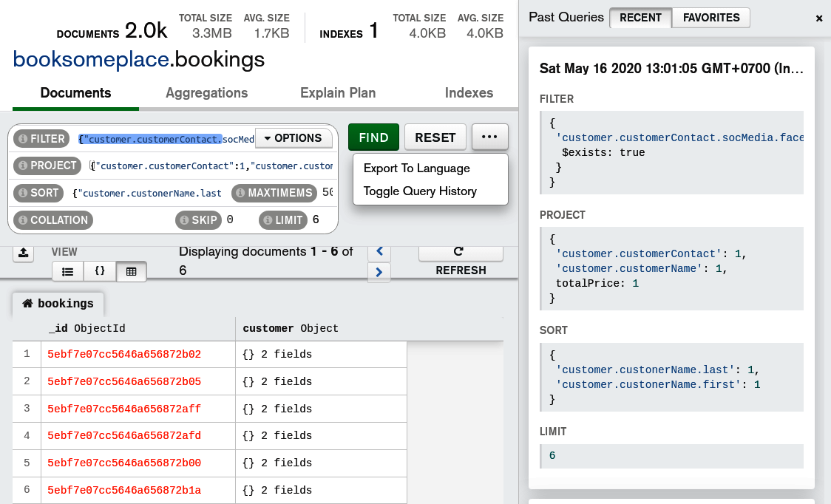Image resolution: width=831 pixels, height=504 pixels.
Task: Show FAVORITES past queries
Action: 710,18
